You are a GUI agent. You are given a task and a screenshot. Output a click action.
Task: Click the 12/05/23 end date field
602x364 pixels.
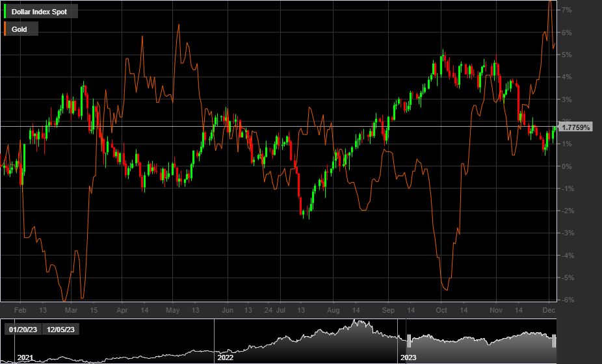point(61,330)
